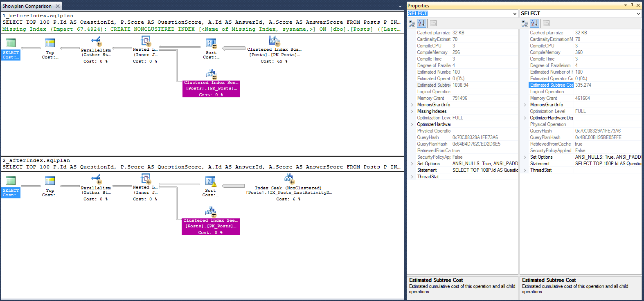Click Alphabetical sort in the left properties pane
644x301 pixels.
click(422, 23)
